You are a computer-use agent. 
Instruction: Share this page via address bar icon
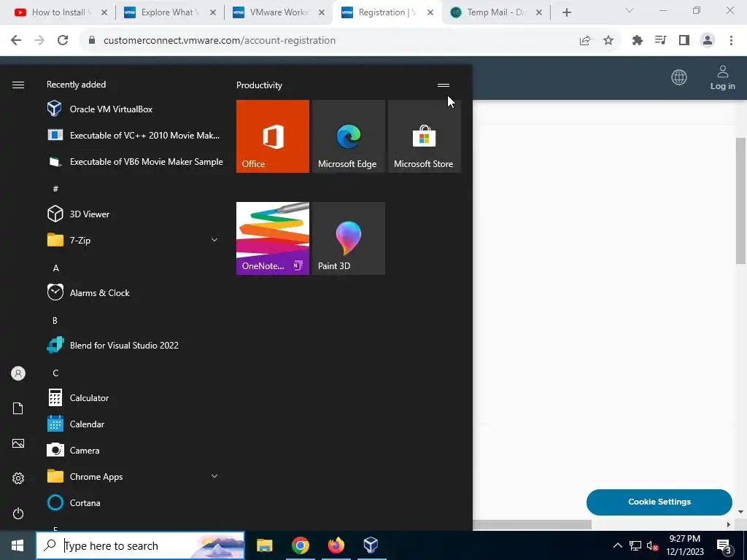585,41
